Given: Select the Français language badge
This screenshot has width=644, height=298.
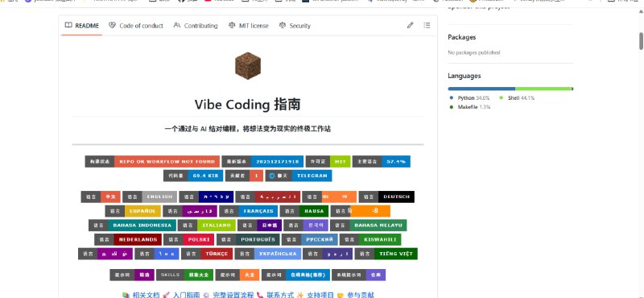Looking at the screenshot, I should coord(248,211).
